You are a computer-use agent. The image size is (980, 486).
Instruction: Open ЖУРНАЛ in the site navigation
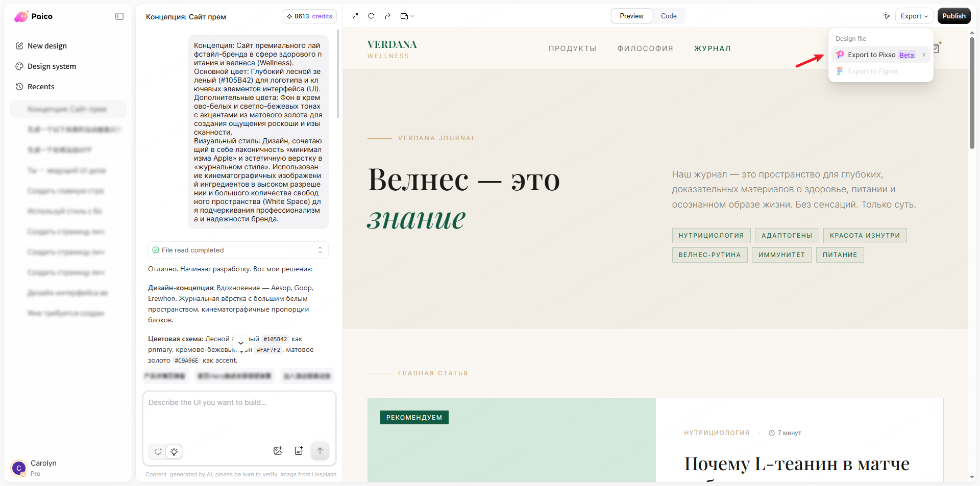tap(713, 49)
